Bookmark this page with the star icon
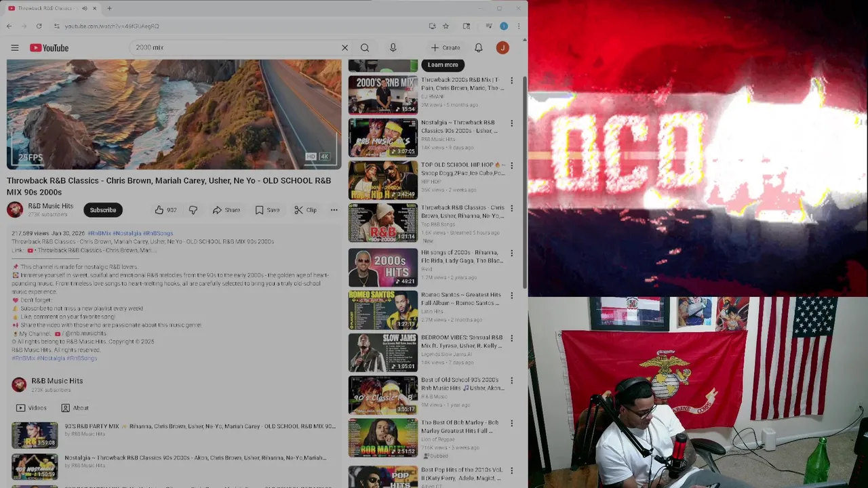The width and height of the screenshot is (868, 488). click(446, 26)
